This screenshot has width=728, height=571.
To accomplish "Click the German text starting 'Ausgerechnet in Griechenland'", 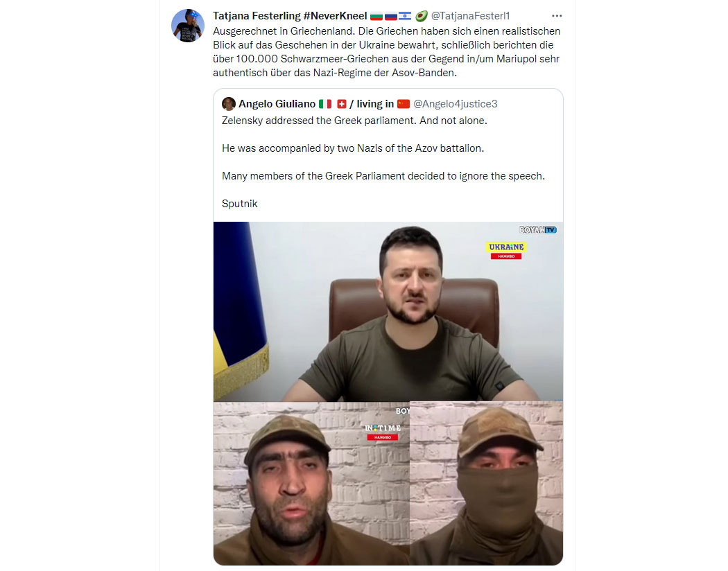I will (x=387, y=52).
